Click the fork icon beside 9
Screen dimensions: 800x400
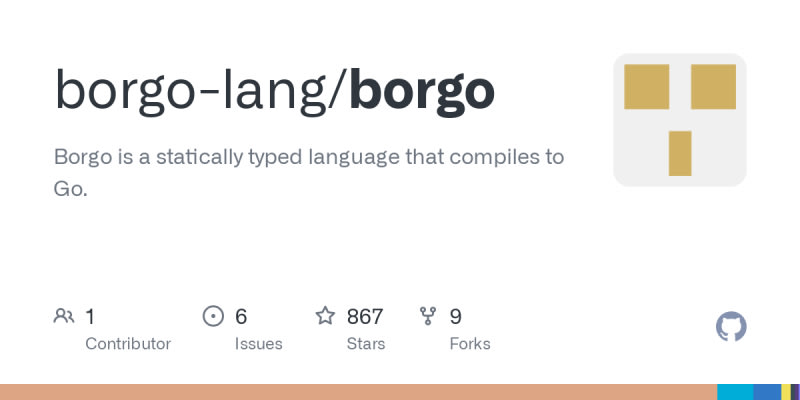[x=428, y=316]
